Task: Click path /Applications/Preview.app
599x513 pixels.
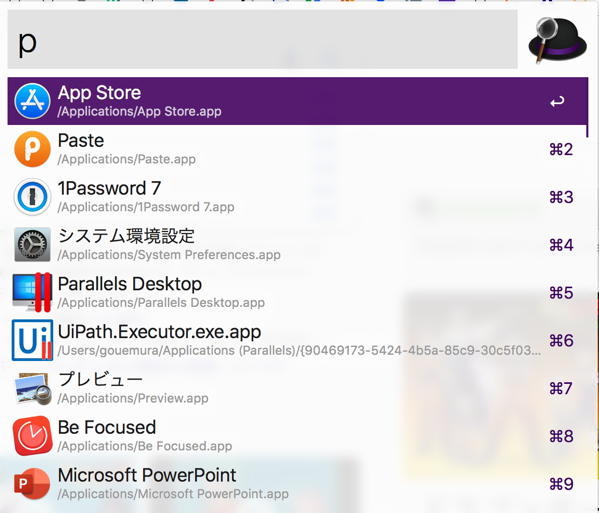Action: 133,398
